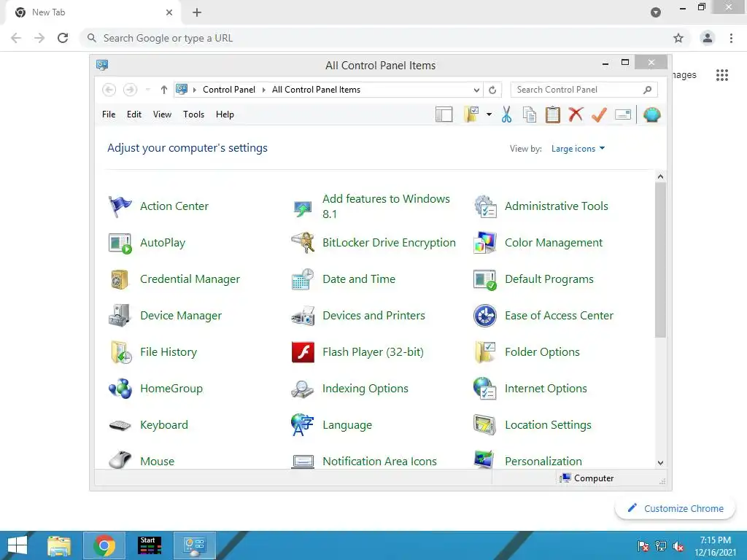Open the Credential Manager safe icon
Image resolution: width=747 pixels, height=560 pixels.
coord(120,279)
